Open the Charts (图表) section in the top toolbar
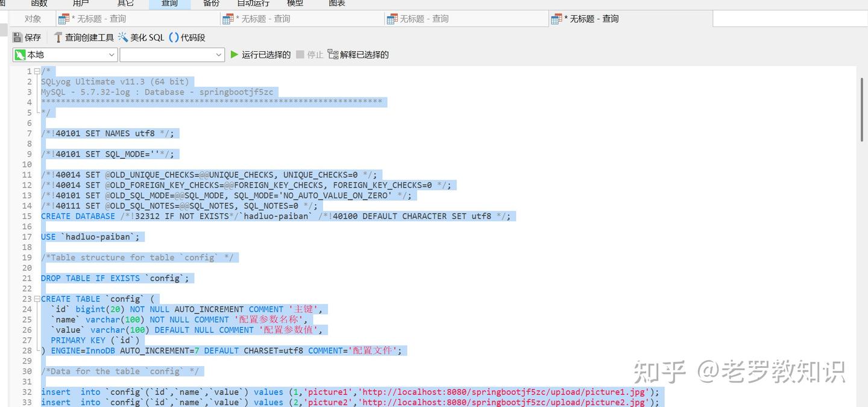This screenshot has width=868, height=407. 337,4
